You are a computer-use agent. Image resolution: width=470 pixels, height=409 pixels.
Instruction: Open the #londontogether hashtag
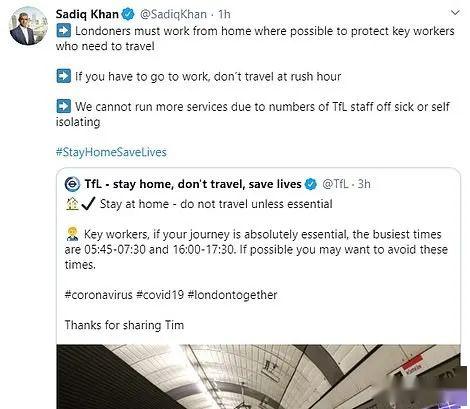[232, 295]
